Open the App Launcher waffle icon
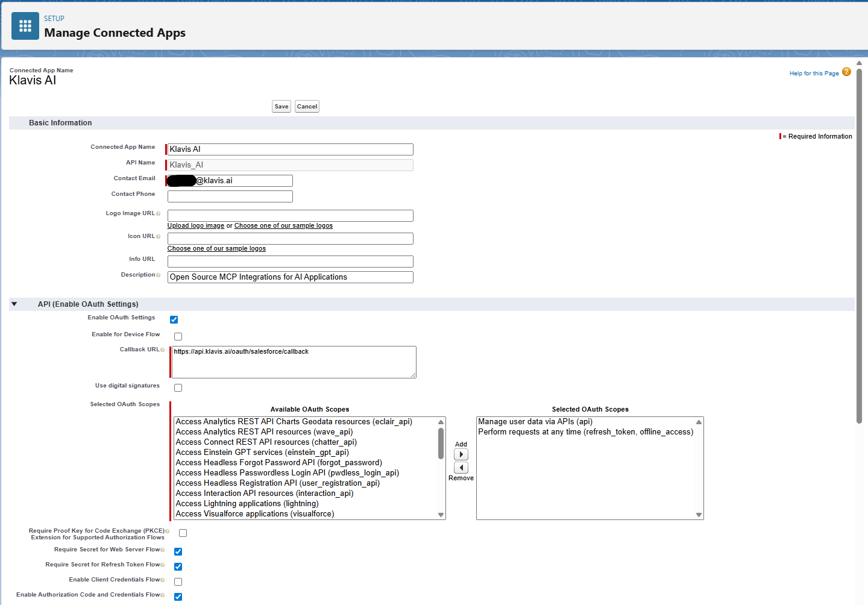Viewport: 868px width, 605px height. coord(25,25)
